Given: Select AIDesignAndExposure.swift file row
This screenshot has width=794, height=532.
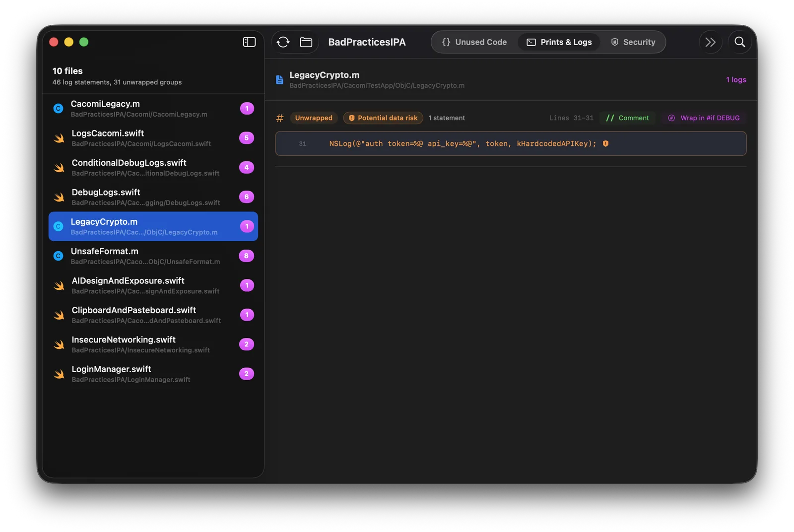Looking at the screenshot, I should pos(153,285).
